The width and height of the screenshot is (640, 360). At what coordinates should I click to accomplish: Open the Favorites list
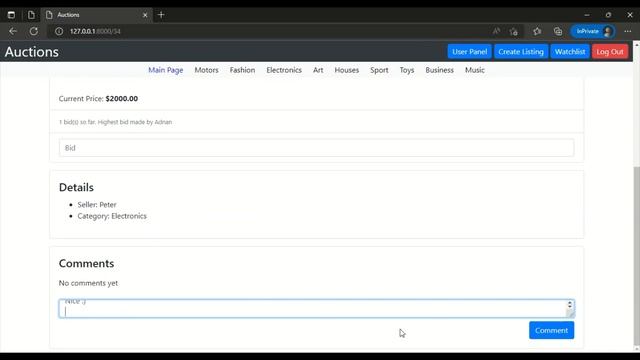(x=537, y=31)
